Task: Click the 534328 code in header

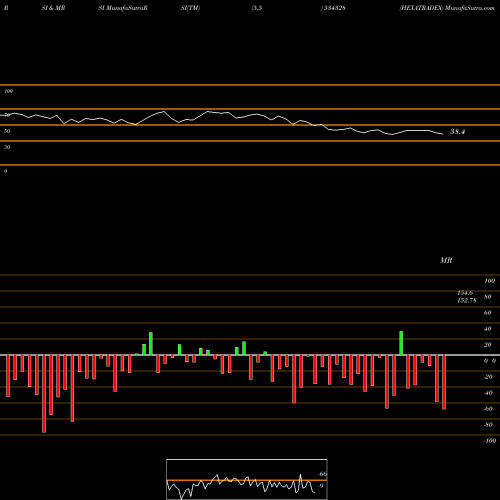Action: [334, 8]
